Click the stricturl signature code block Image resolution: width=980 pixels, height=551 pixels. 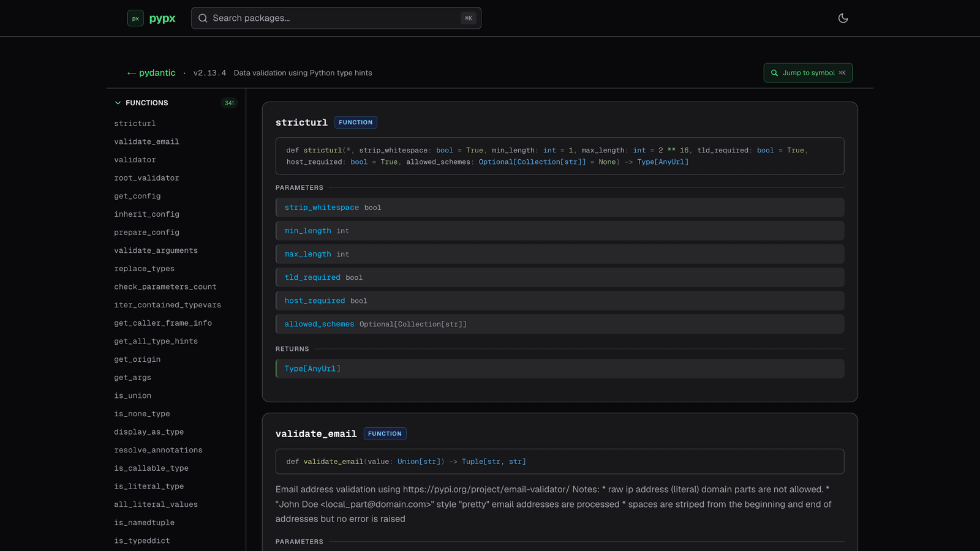[560, 156]
